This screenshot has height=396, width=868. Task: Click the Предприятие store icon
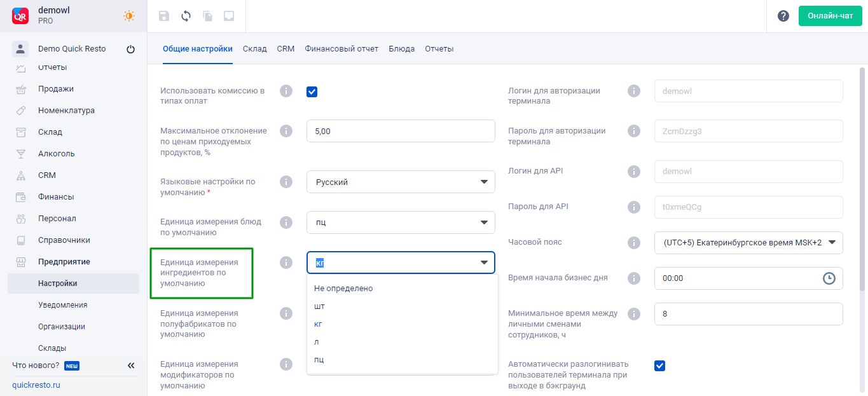21,262
